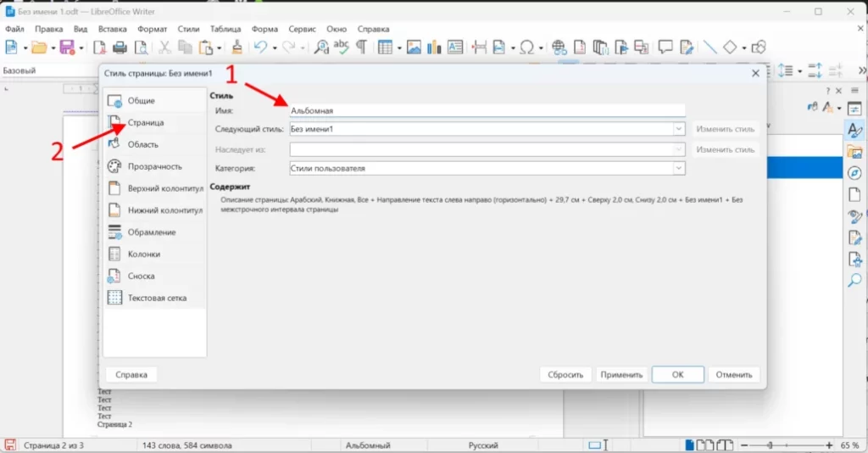Image resolution: width=868 pixels, height=453 pixels.
Task: Click the Track Changes icon
Action: click(687, 48)
